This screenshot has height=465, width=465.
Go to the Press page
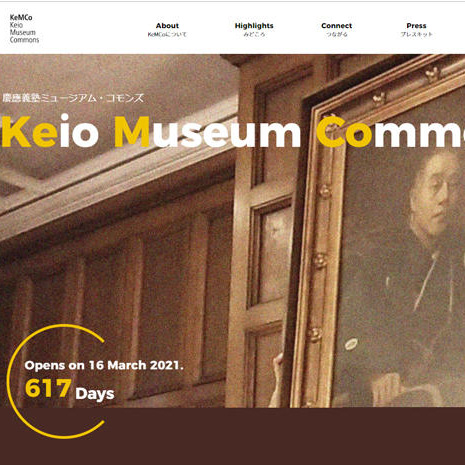click(416, 26)
